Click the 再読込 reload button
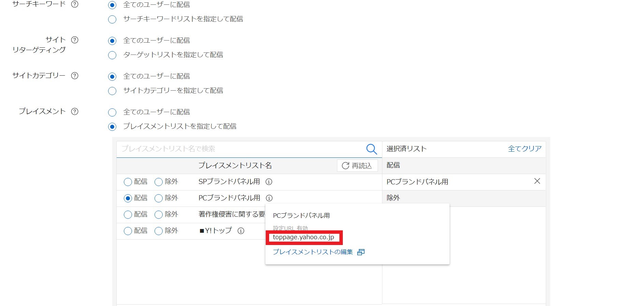This screenshot has height=306, width=644. coord(357,166)
